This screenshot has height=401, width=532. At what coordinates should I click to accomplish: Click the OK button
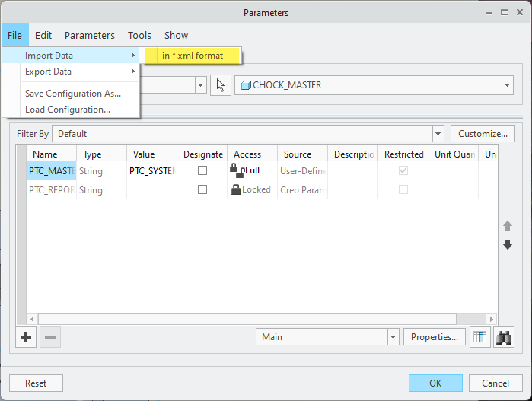pyautogui.click(x=435, y=383)
